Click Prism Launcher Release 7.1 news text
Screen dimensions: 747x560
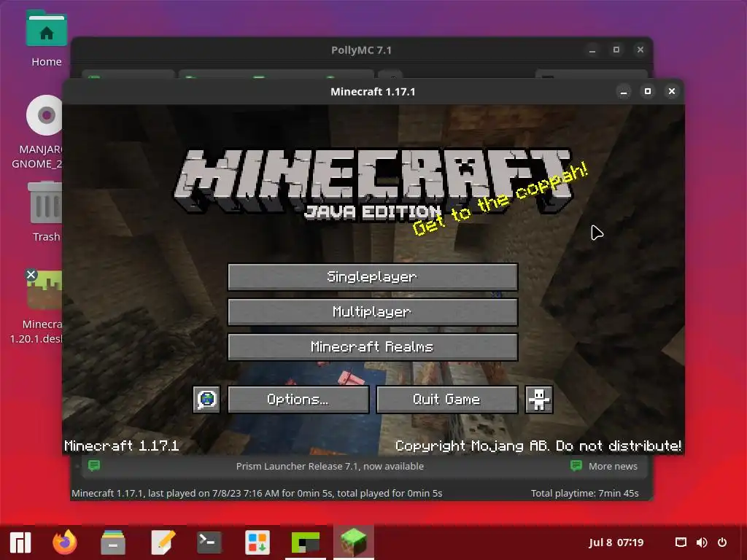coord(330,466)
